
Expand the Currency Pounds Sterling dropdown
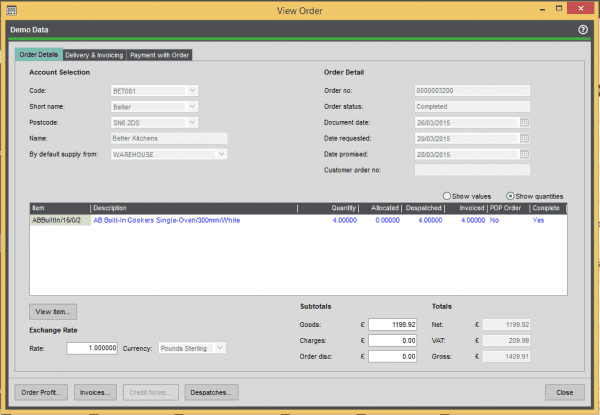tap(220, 348)
